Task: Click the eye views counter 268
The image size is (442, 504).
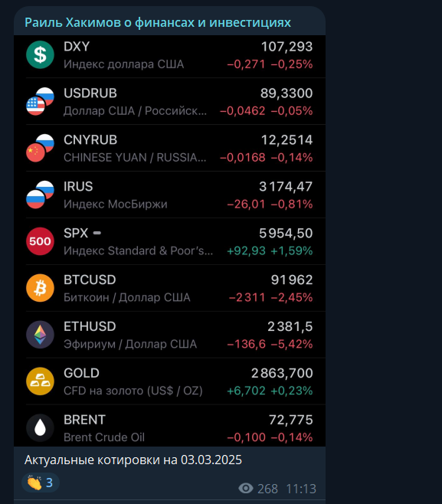Action: [x=258, y=489]
